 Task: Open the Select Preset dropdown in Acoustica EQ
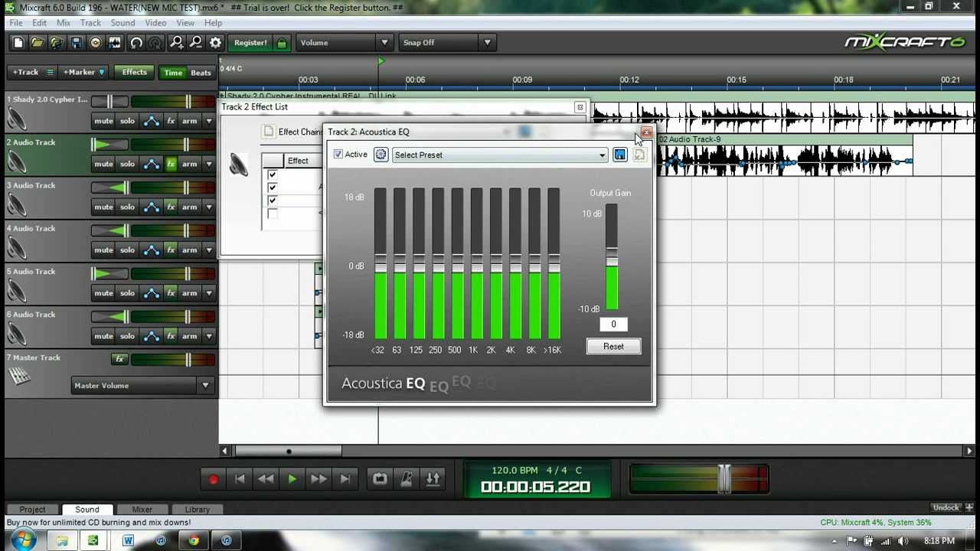click(x=500, y=155)
